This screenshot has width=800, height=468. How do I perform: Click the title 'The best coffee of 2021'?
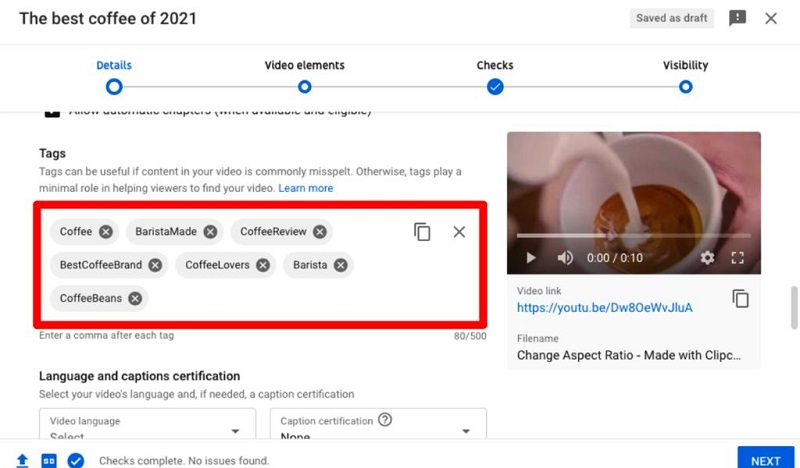coord(108,18)
